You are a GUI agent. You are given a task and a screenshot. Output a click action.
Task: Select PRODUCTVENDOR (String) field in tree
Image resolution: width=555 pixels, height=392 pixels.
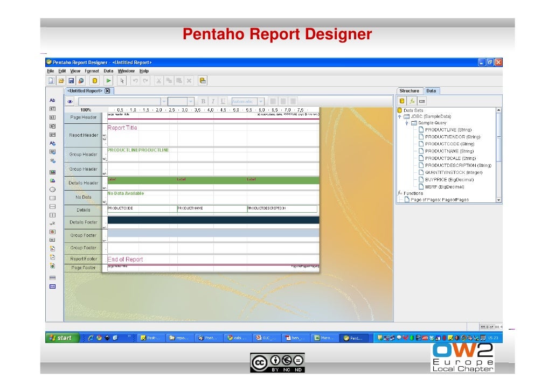[453, 137]
